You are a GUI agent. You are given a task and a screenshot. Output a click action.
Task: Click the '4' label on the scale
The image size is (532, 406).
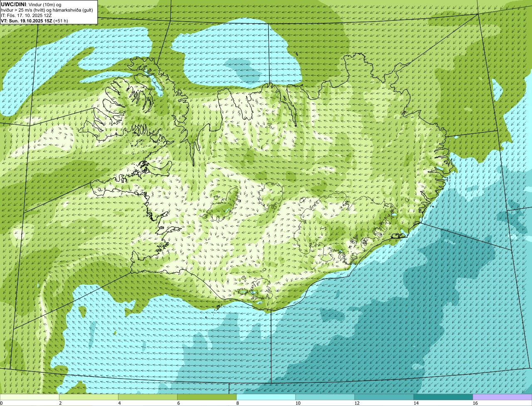[119, 403]
